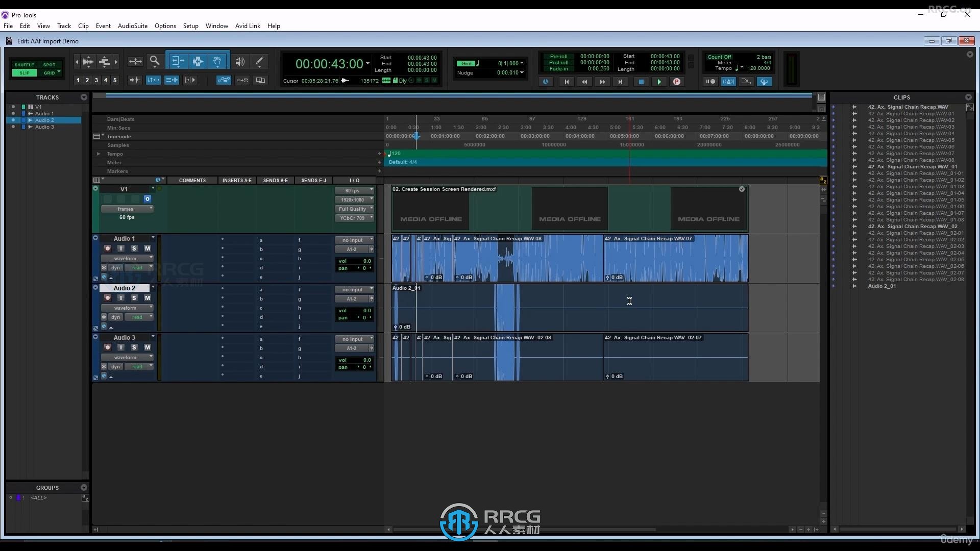Open the Tracks list options menu

tap(84, 97)
